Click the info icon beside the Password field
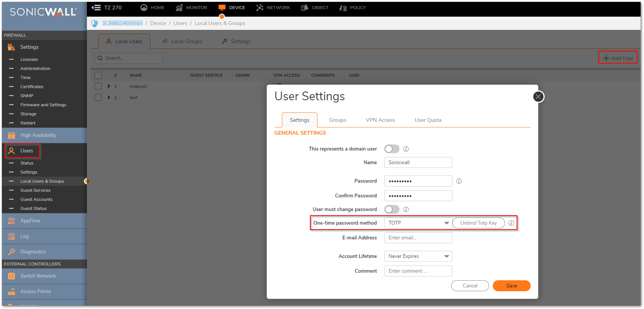The image size is (644, 309). pyautogui.click(x=459, y=181)
